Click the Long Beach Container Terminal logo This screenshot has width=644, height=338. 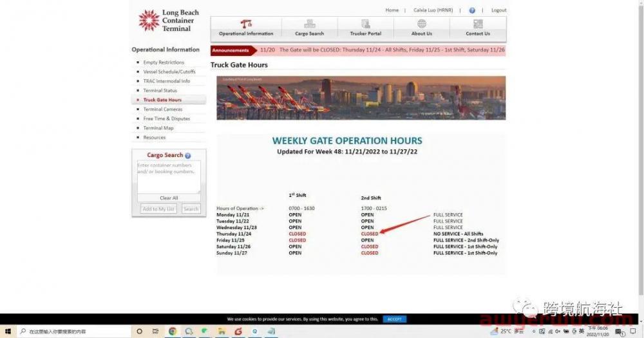click(x=169, y=21)
